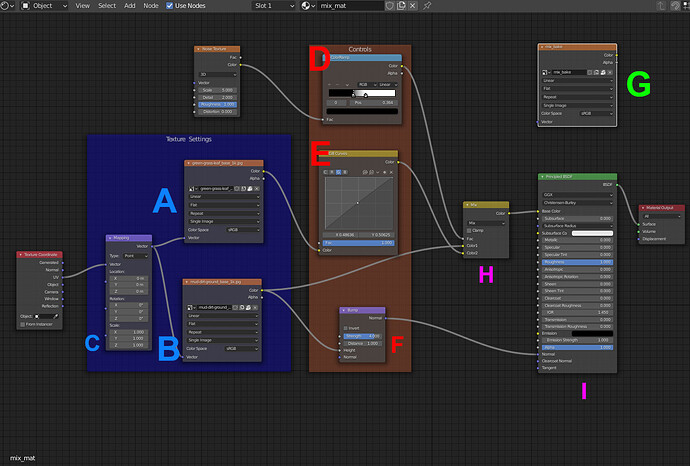
Task: Click the ColorRamp gradient bar
Action: 364,92
